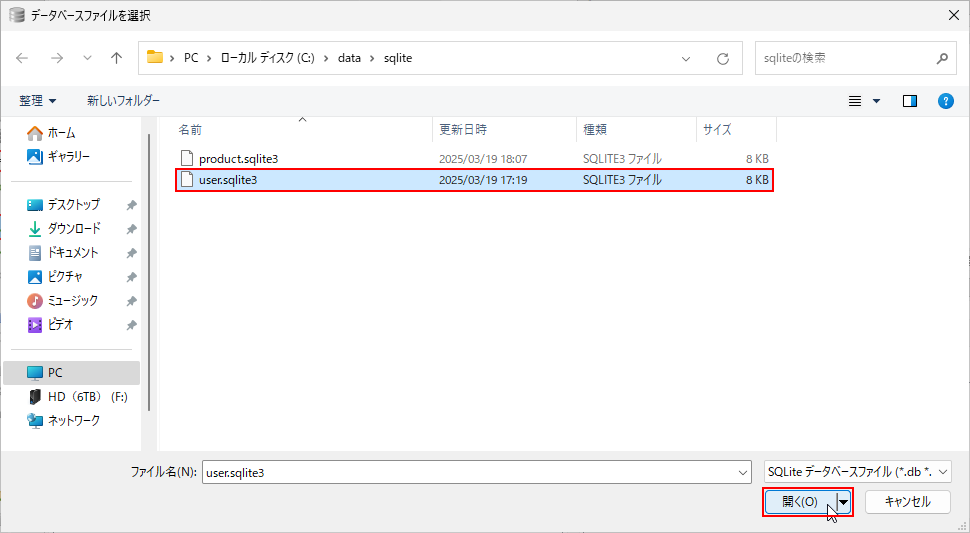
Task: Expand the Open button split arrow
Action: (844, 501)
